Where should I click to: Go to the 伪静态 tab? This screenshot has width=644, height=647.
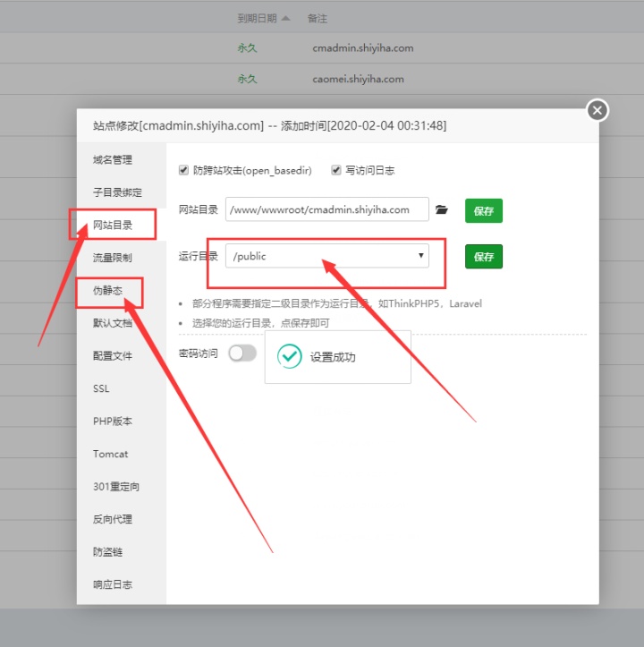click(122, 291)
